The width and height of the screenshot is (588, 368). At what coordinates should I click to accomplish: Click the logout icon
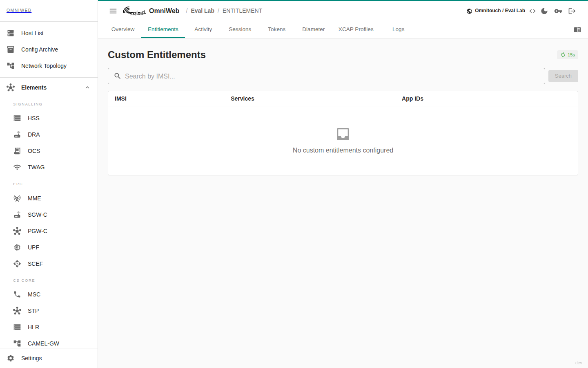pyautogui.click(x=572, y=11)
